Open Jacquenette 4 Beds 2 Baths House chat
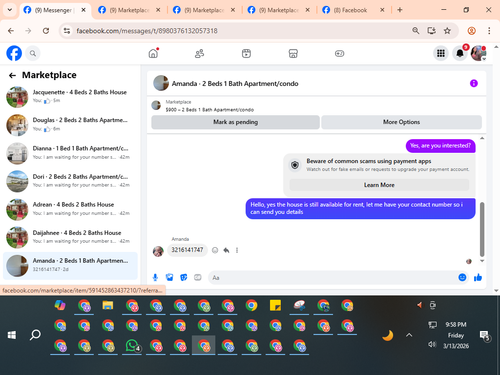Screen dimensions: 500x375 click(70, 97)
